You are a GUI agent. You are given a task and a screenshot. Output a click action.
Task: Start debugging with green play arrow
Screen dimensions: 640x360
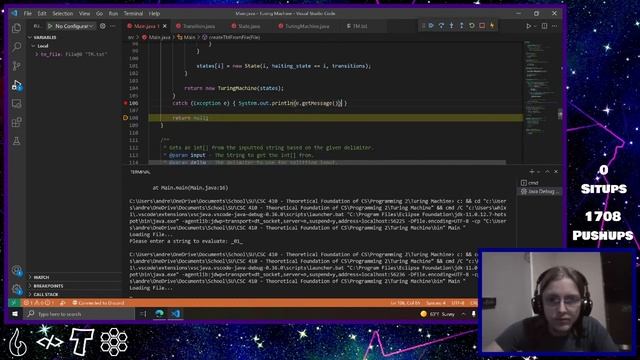pyautogui.click(x=50, y=26)
